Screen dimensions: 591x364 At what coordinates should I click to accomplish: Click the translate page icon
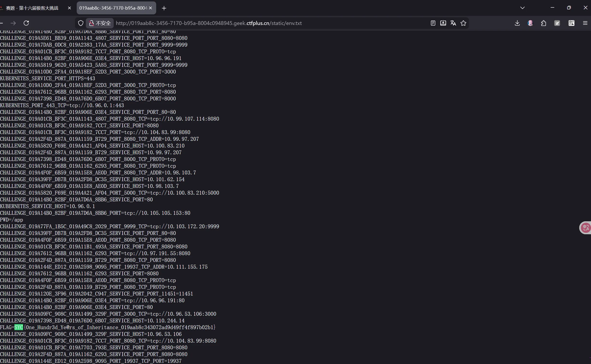pyautogui.click(x=453, y=23)
